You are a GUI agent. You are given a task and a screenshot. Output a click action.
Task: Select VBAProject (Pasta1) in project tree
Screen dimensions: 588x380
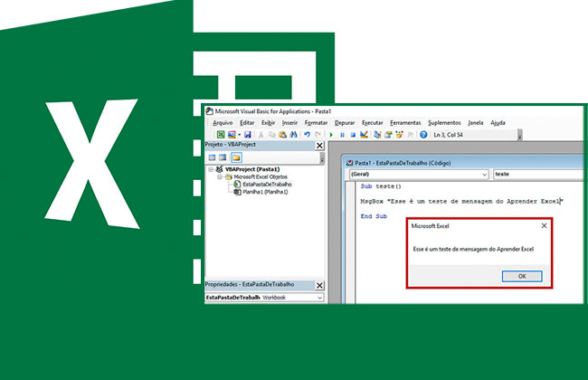click(252, 169)
